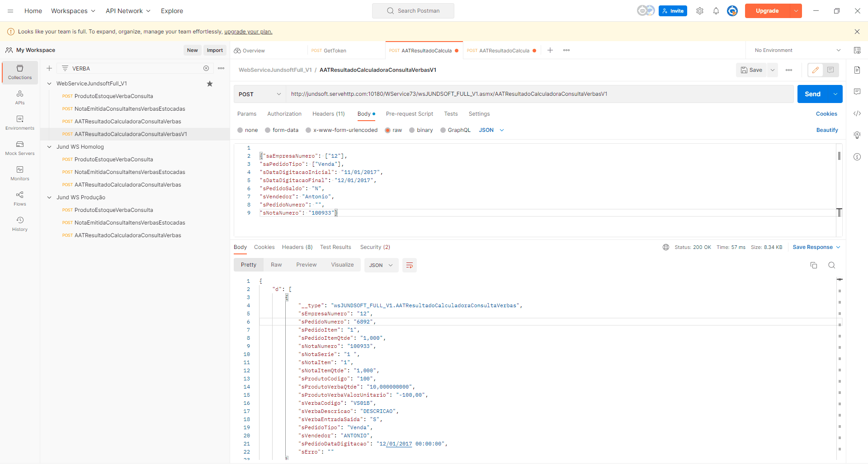Select form-data body type
This screenshot has width=868, height=464.
click(282, 130)
